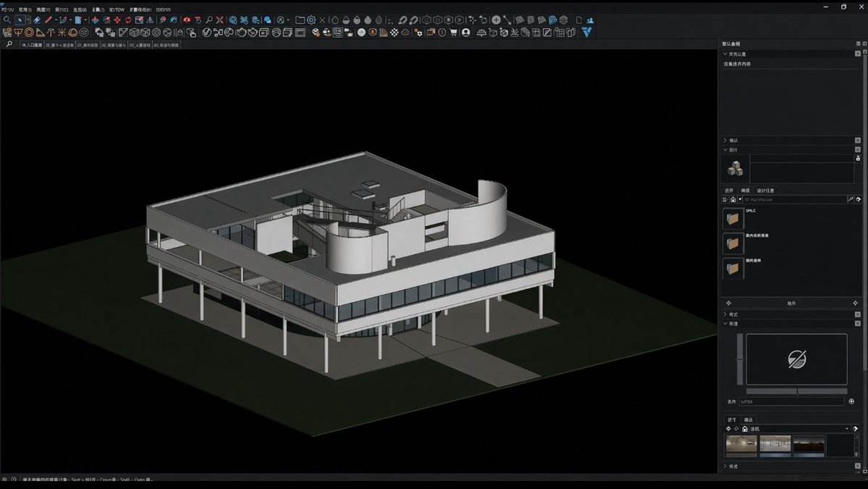This screenshot has height=489, width=868.
Task: Click the 3D Warehouse search field
Action: [x=794, y=199]
